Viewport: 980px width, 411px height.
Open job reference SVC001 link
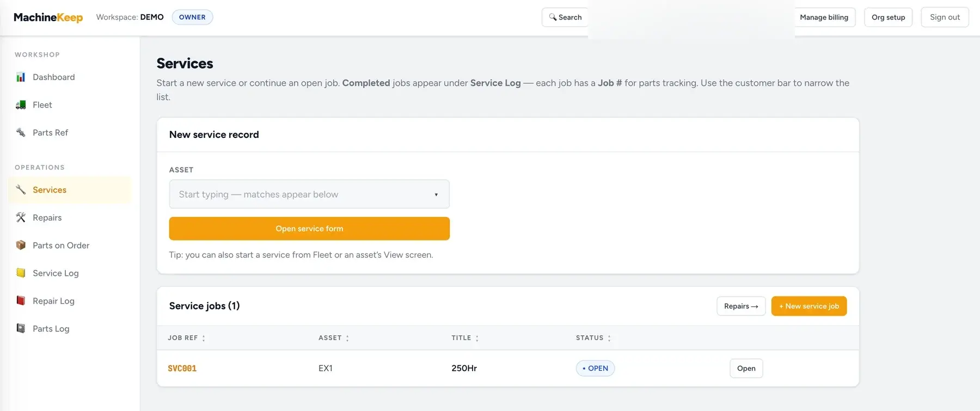[182, 368]
